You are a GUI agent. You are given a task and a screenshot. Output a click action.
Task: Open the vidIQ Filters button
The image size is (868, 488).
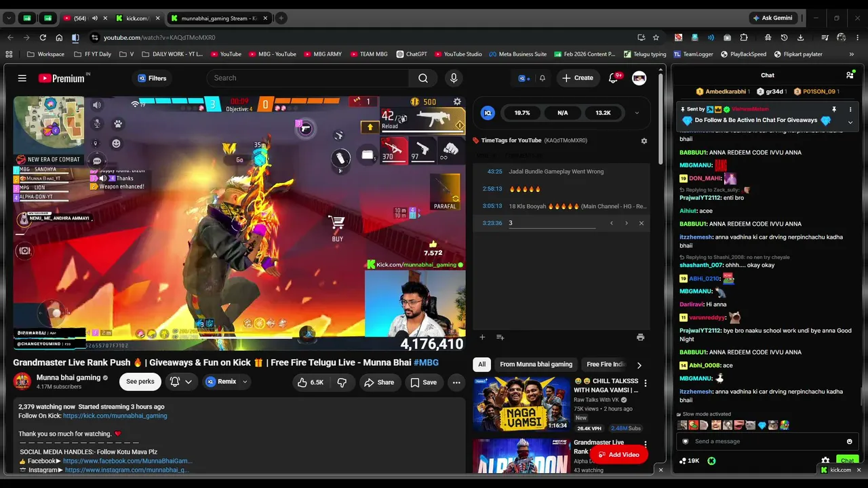151,78
